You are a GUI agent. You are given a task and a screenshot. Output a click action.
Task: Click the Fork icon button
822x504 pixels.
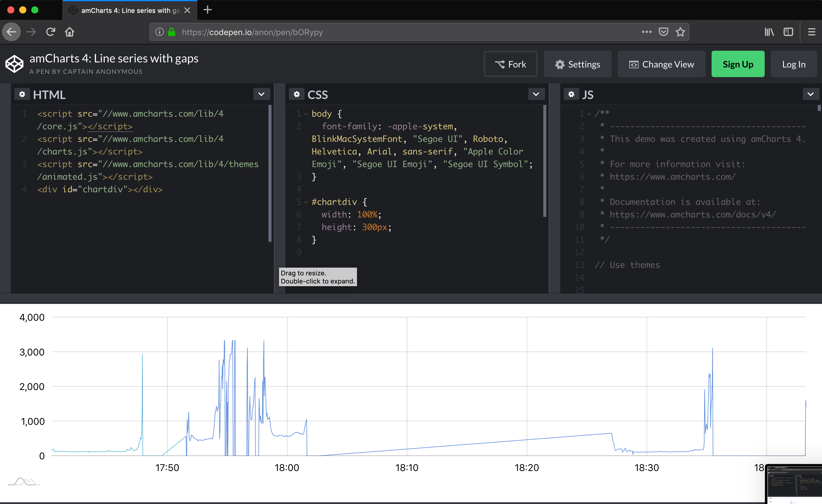pyautogui.click(x=500, y=64)
